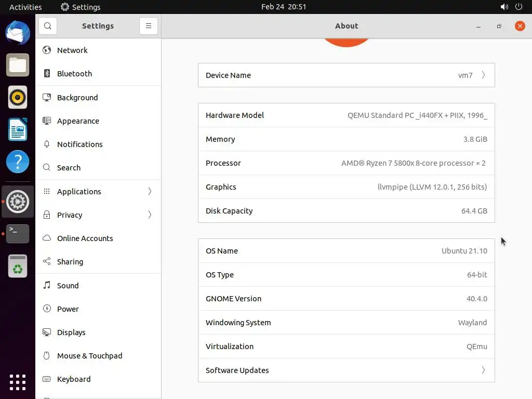Open Help from the dock
Viewport: 532px width, 399px height.
[x=18, y=162]
